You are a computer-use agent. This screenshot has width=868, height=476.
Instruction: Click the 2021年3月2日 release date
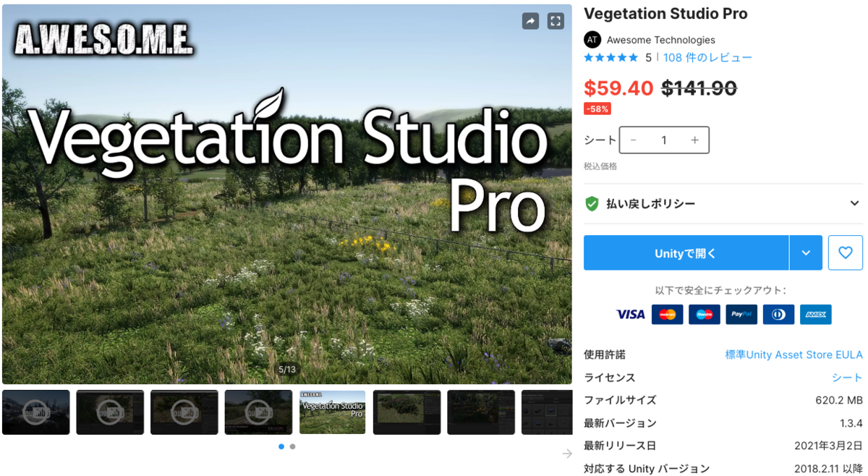(x=827, y=446)
